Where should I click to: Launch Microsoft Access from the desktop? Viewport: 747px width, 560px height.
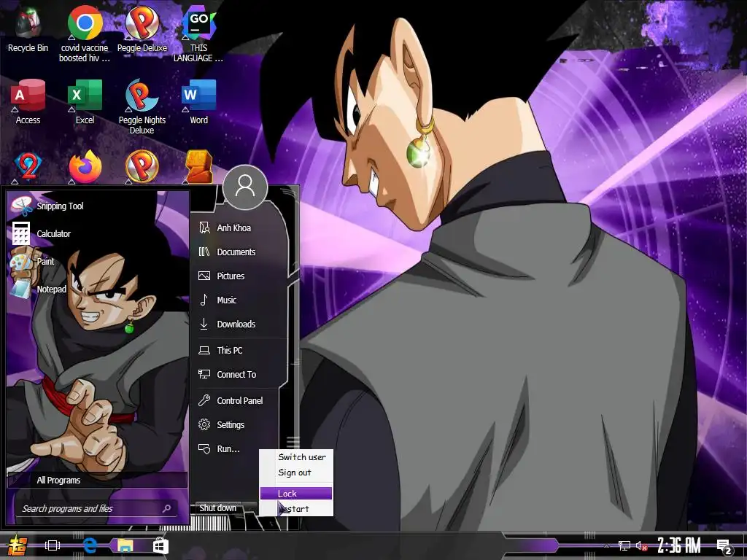click(x=28, y=102)
